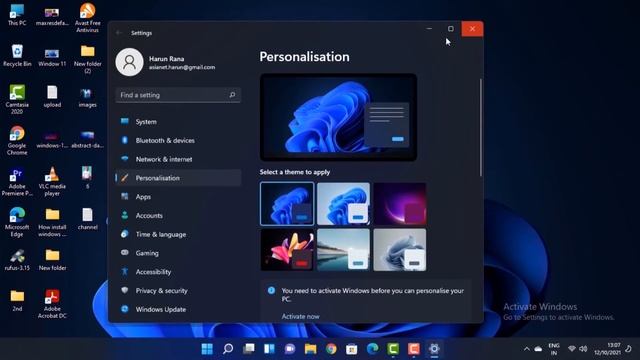Open Task View on the taskbar
640x360 pixels.
(x=249, y=349)
